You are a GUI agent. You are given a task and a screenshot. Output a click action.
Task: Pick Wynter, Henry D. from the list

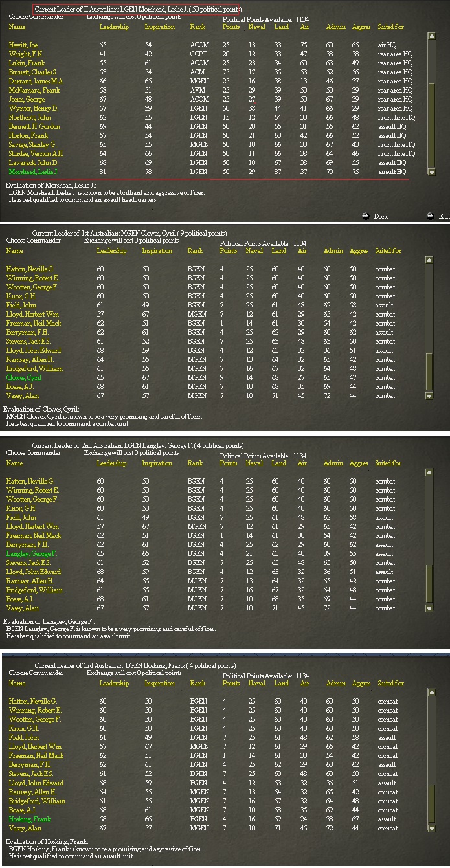click(33, 109)
